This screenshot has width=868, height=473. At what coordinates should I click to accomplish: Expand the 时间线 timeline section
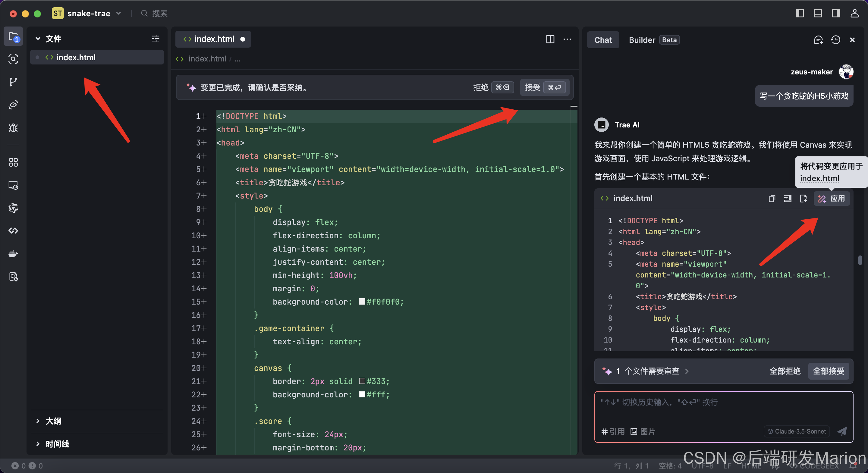coord(57,444)
